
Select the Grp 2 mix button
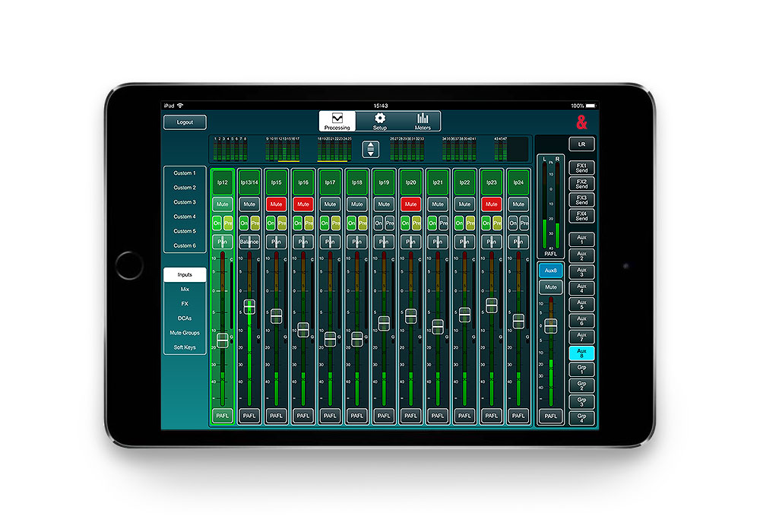click(581, 385)
